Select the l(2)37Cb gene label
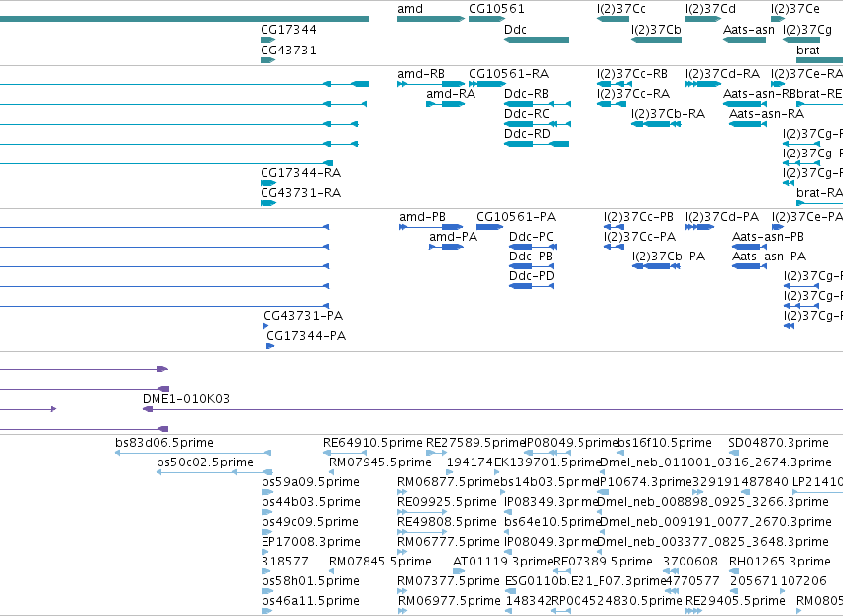The image size is (843, 616). [x=656, y=30]
